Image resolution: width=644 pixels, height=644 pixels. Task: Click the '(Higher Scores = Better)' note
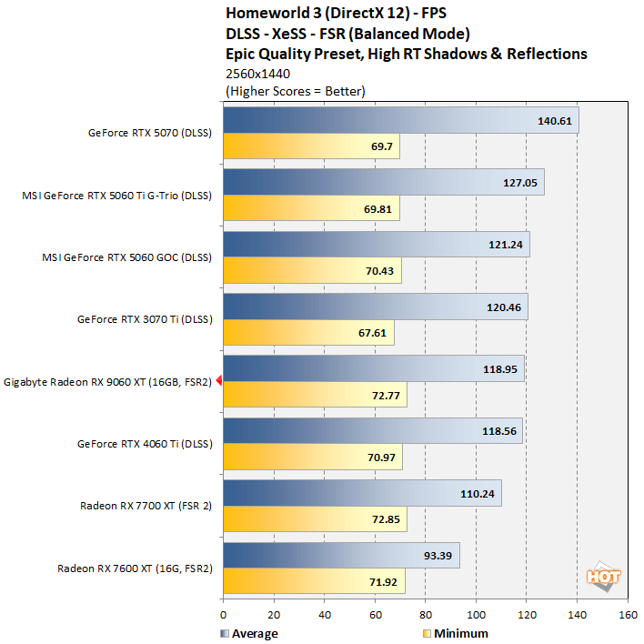296,91
